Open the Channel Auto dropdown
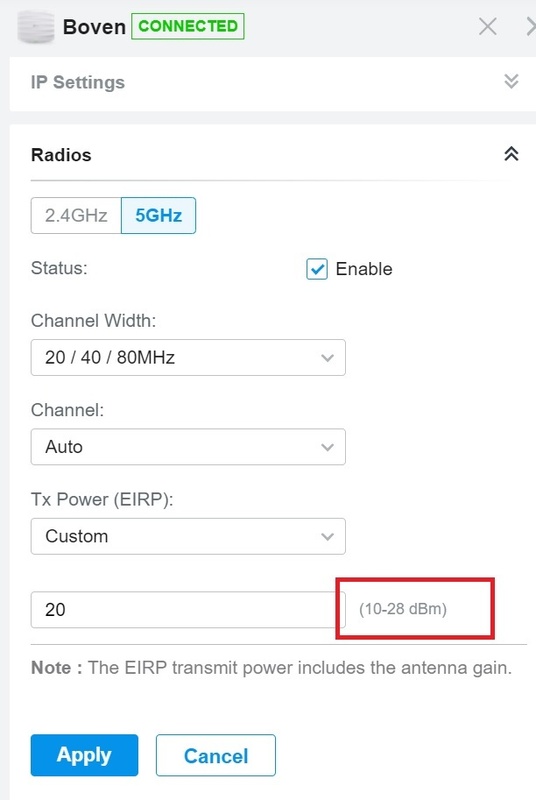This screenshot has width=536, height=800. 188,447
